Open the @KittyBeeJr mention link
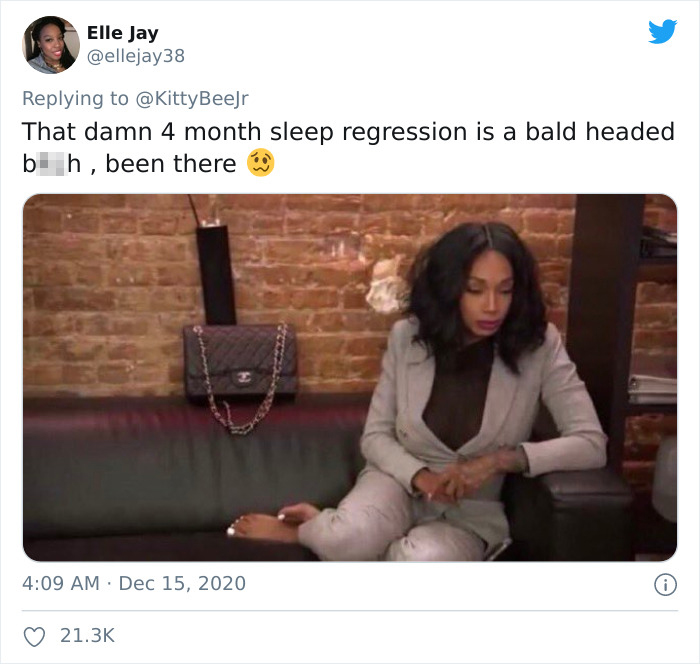Image resolution: width=700 pixels, height=664 pixels. click(x=192, y=99)
